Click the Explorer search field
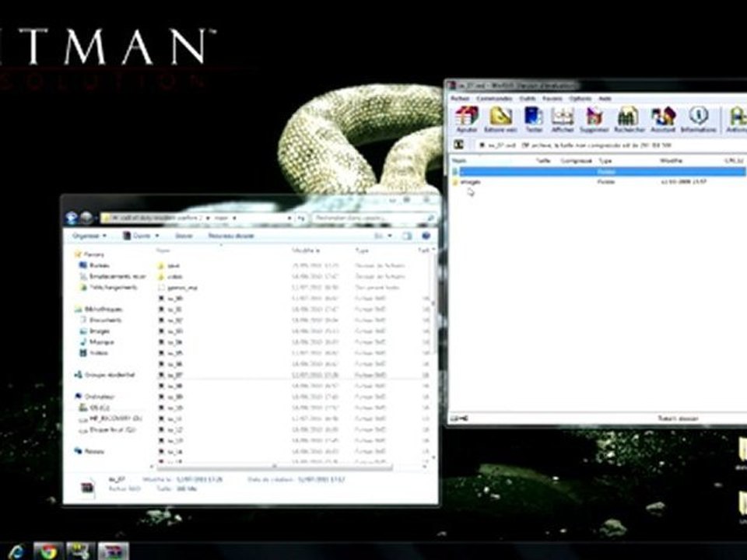This screenshot has width=747, height=560. (x=374, y=218)
